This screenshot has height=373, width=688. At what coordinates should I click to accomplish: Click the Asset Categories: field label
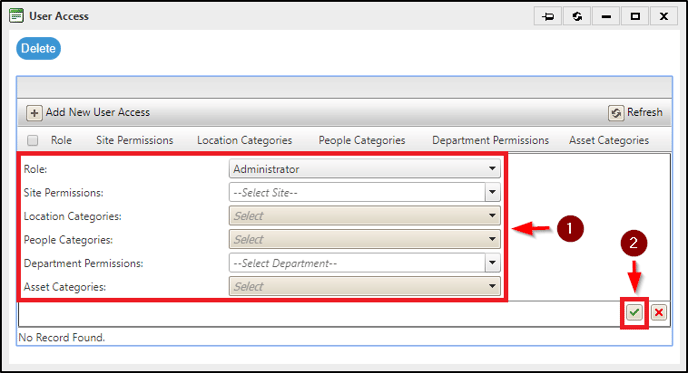point(65,287)
